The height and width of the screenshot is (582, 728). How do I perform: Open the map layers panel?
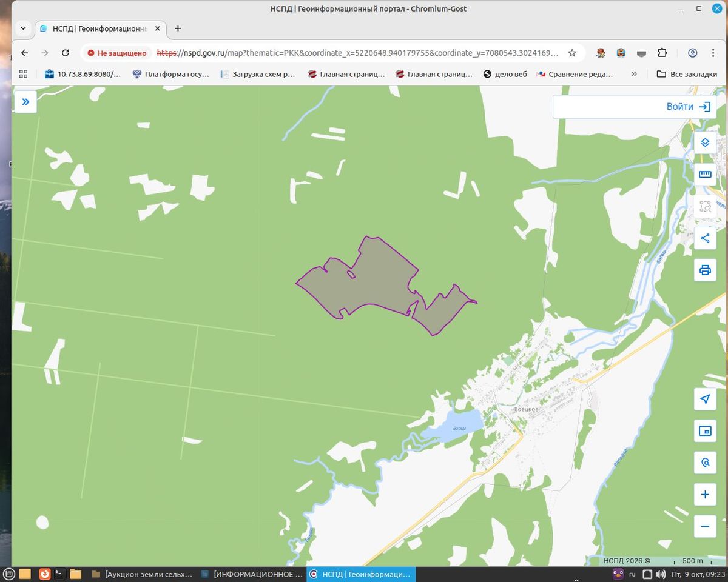(x=705, y=142)
